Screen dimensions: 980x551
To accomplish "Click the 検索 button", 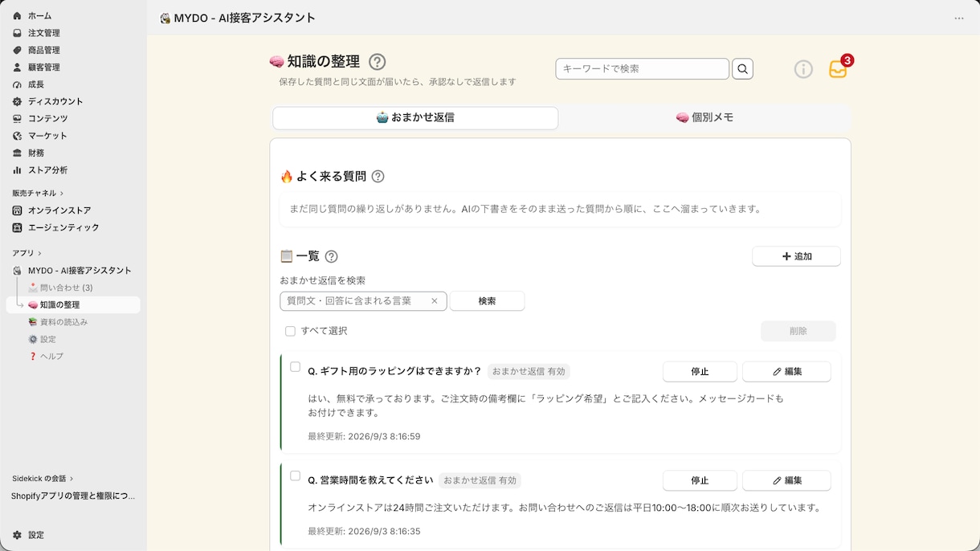I will pos(487,301).
